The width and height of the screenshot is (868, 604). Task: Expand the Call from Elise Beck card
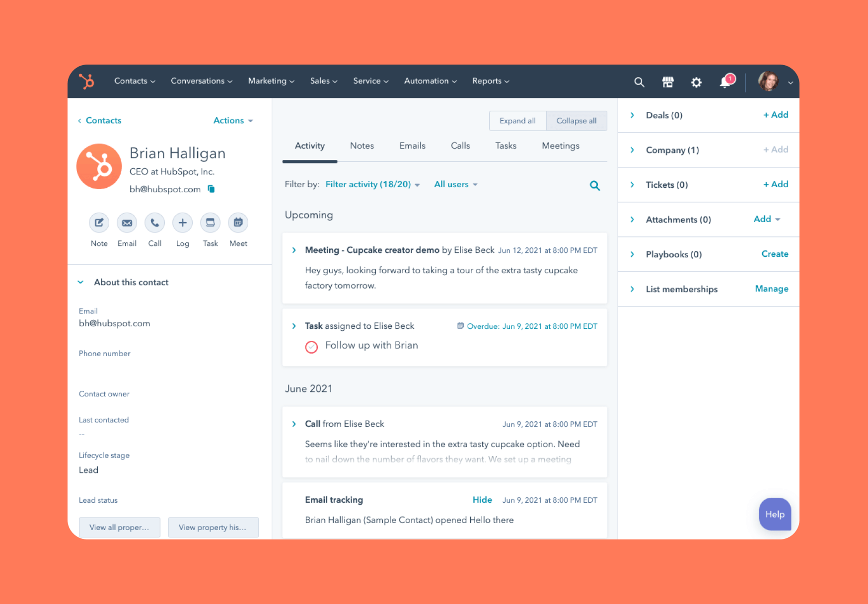pyautogui.click(x=294, y=424)
